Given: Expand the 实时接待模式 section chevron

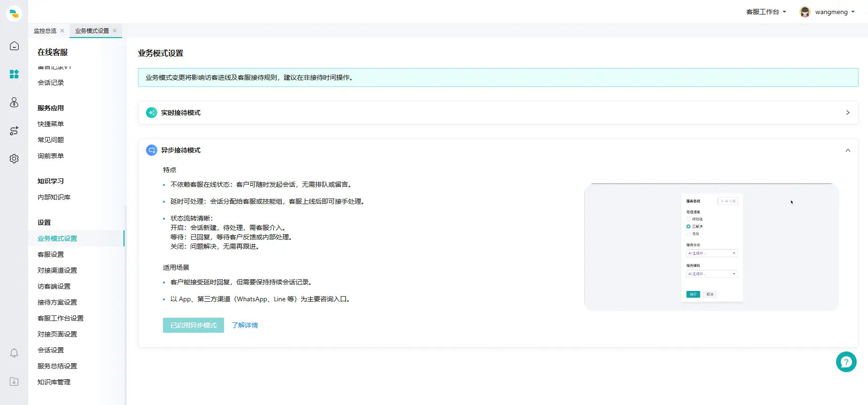Looking at the screenshot, I should click(847, 113).
